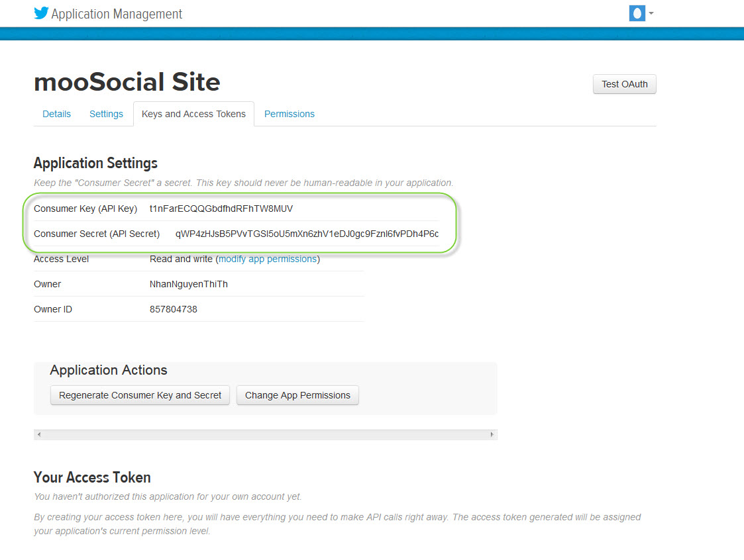The image size is (744, 560).
Task: Open the Permissions tab
Action: pos(289,114)
